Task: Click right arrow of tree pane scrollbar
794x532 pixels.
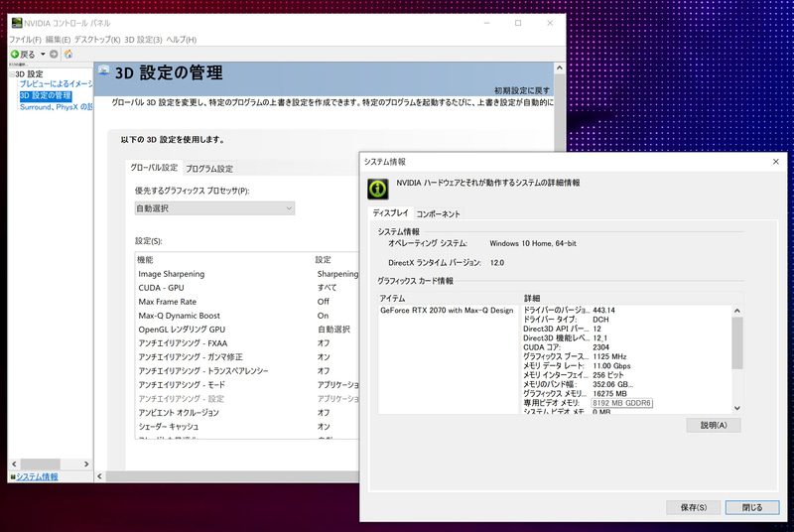Action: pos(86,464)
